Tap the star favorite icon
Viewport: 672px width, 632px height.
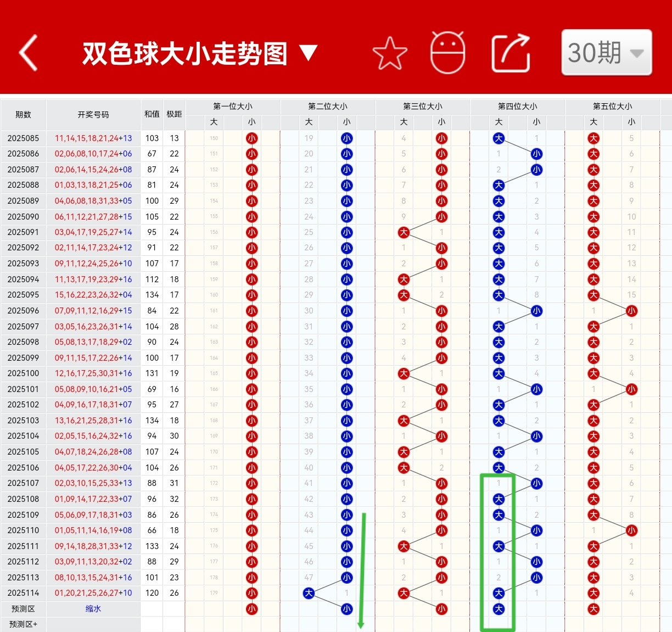[x=390, y=52]
